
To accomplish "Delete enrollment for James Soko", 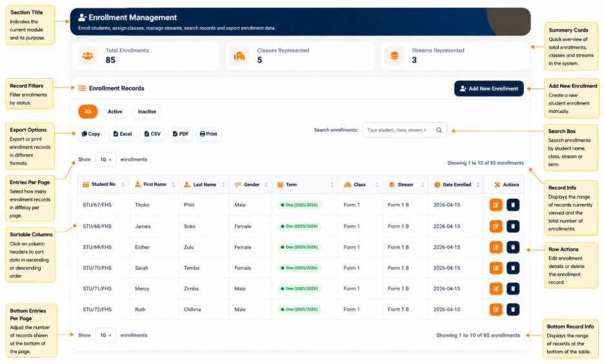I will tap(513, 226).
